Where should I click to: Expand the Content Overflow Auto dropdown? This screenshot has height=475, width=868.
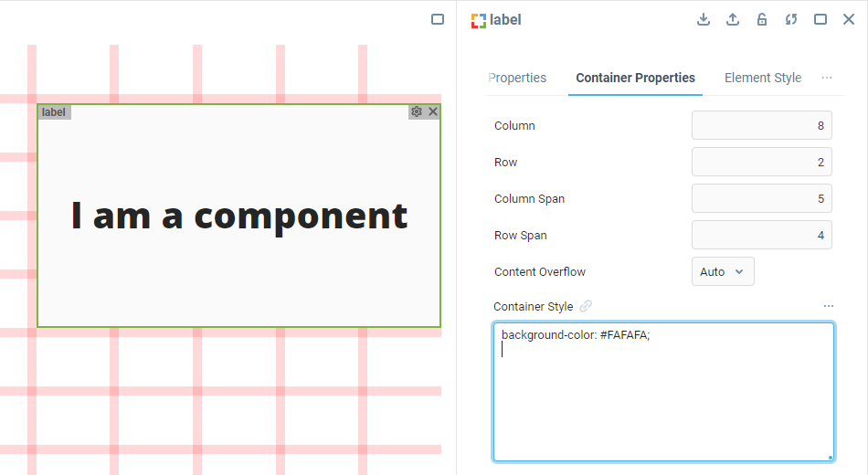(723, 271)
